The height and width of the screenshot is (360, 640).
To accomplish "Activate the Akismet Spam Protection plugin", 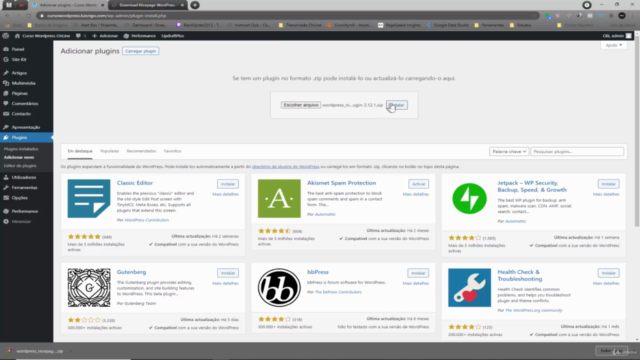I will point(418,184).
